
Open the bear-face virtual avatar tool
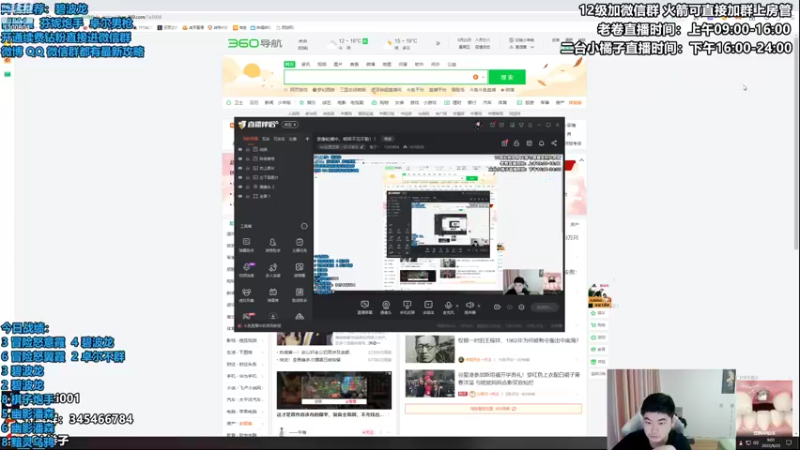click(x=246, y=294)
